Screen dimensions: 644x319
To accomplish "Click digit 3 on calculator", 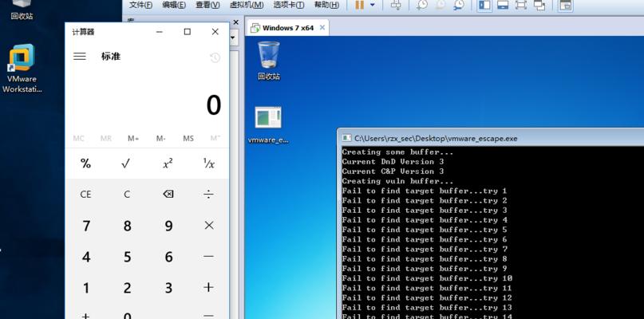I will tap(168, 288).
